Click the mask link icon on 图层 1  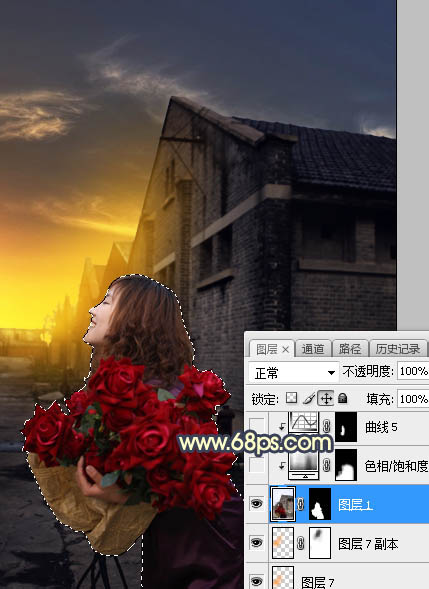301,504
